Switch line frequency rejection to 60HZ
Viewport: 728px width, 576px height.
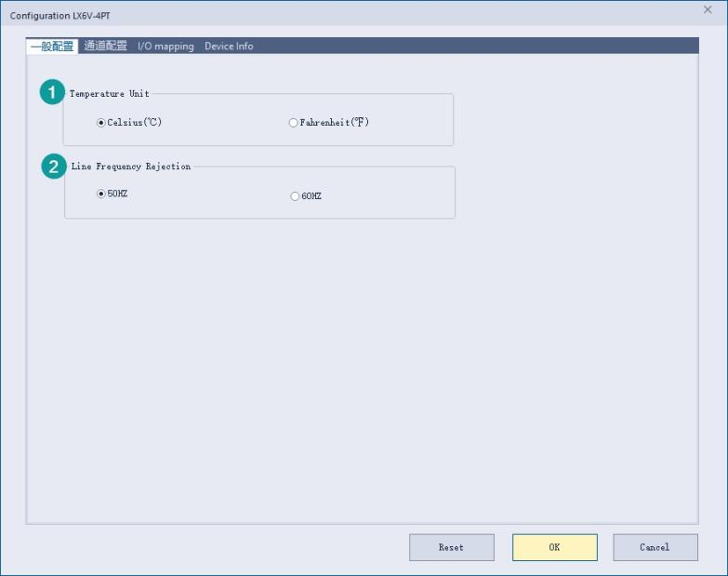click(x=296, y=196)
